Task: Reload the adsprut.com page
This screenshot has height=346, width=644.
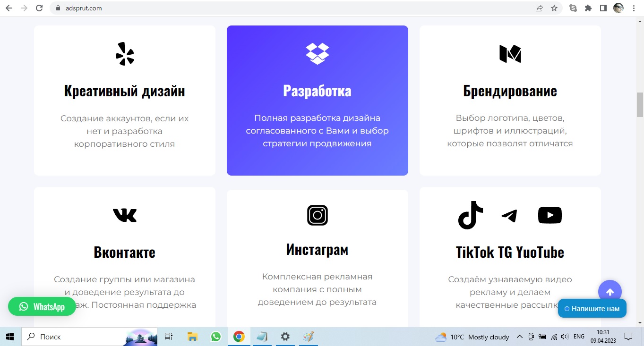Action: [x=40, y=8]
